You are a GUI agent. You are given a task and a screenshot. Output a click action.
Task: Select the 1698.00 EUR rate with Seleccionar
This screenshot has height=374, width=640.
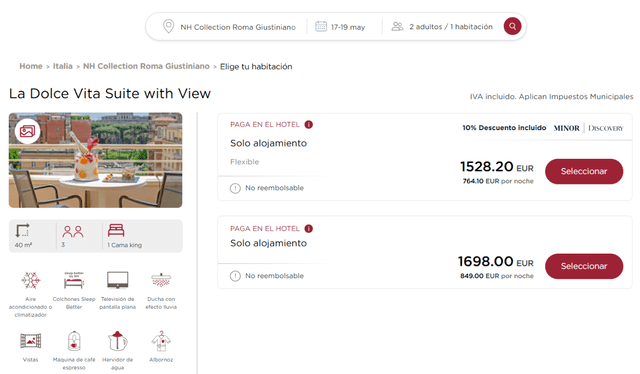584,266
